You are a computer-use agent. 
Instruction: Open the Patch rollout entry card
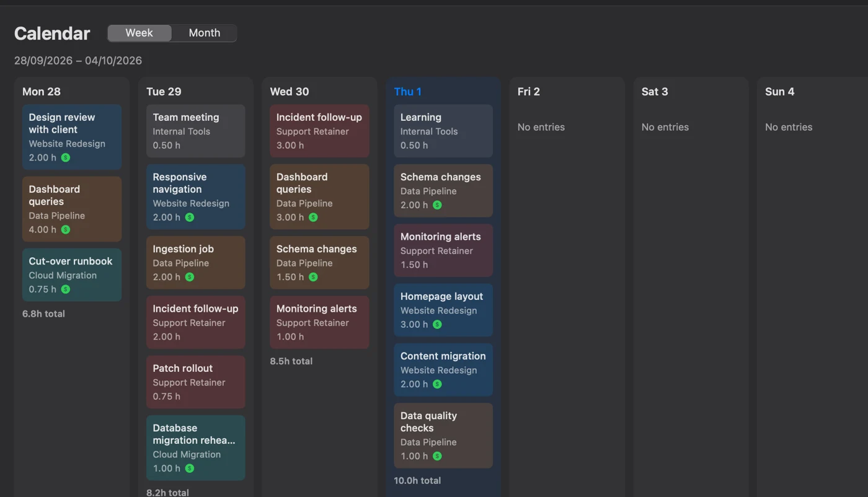pyautogui.click(x=196, y=382)
